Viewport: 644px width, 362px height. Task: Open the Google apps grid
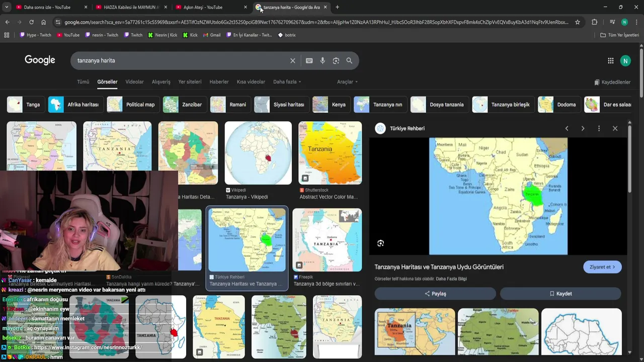[x=610, y=61]
